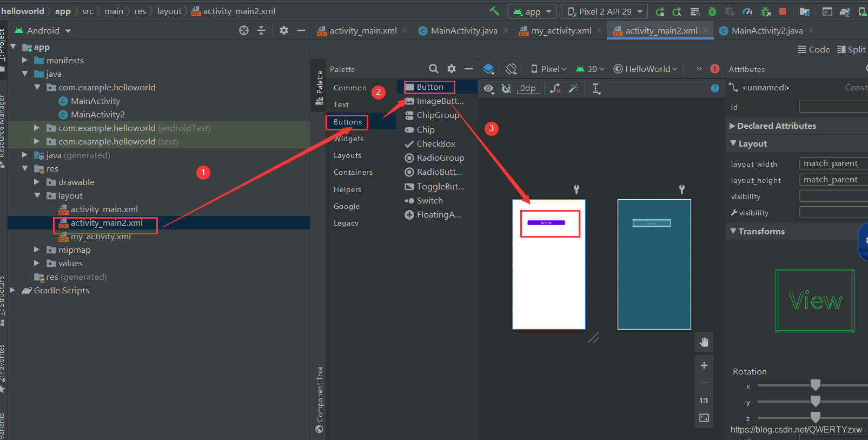Adjust the Rotation y slider handle
The height and width of the screenshot is (440, 868).
pyautogui.click(x=816, y=401)
